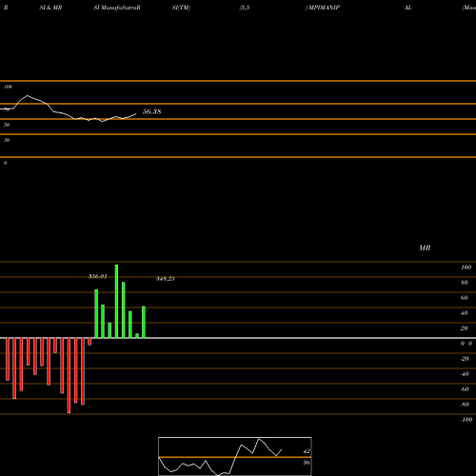The width and height of the screenshot is (476, 476).
Task: Click the (5,5 parameter text in the title
Action: tap(245, 8)
